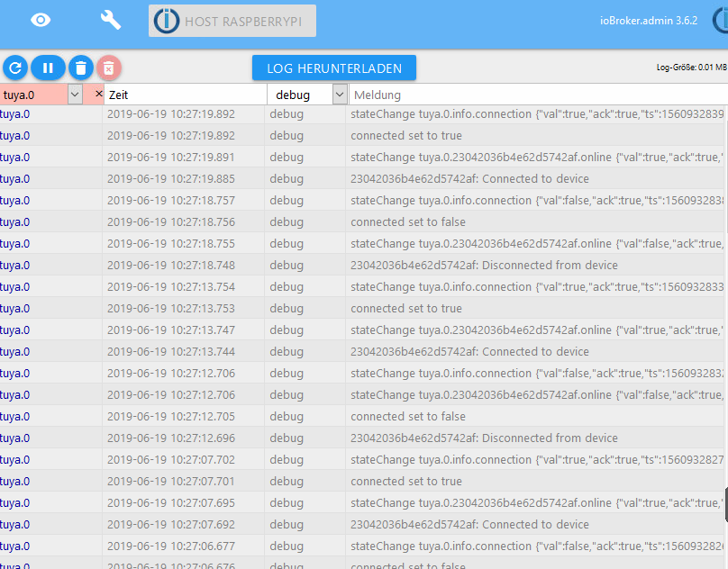The width and height of the screenshot is (728, 569).
Task: Click tuya.0 source in the 10:27:13.744 row
Action: coord(14,351)
